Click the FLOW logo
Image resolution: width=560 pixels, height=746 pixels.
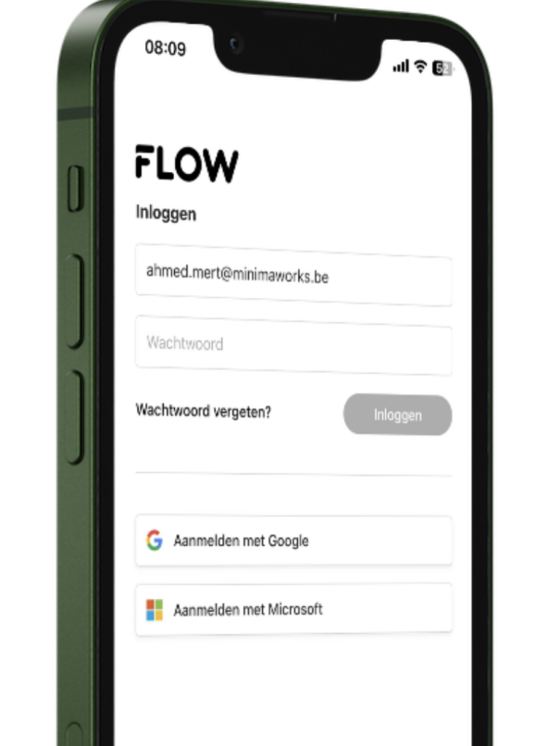tap(186, 164)
